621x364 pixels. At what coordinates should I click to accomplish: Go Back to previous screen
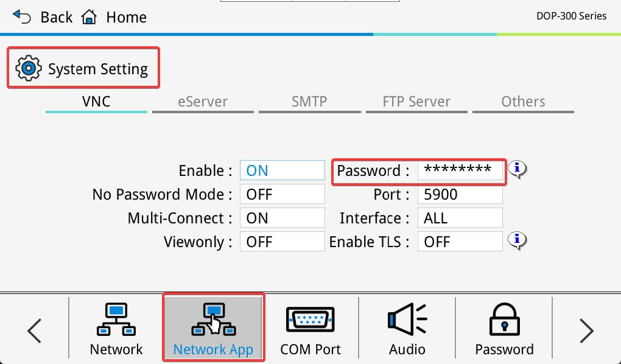tap(43, 17)
